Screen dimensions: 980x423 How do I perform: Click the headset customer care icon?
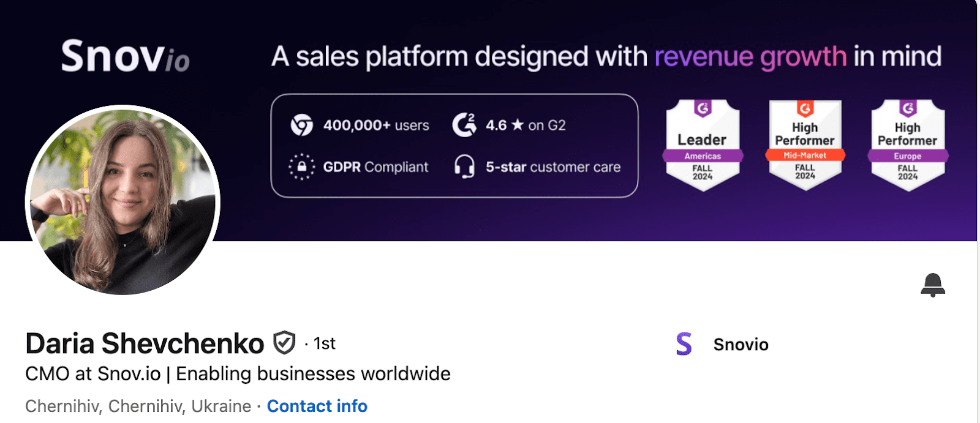[x=464, y=167]
